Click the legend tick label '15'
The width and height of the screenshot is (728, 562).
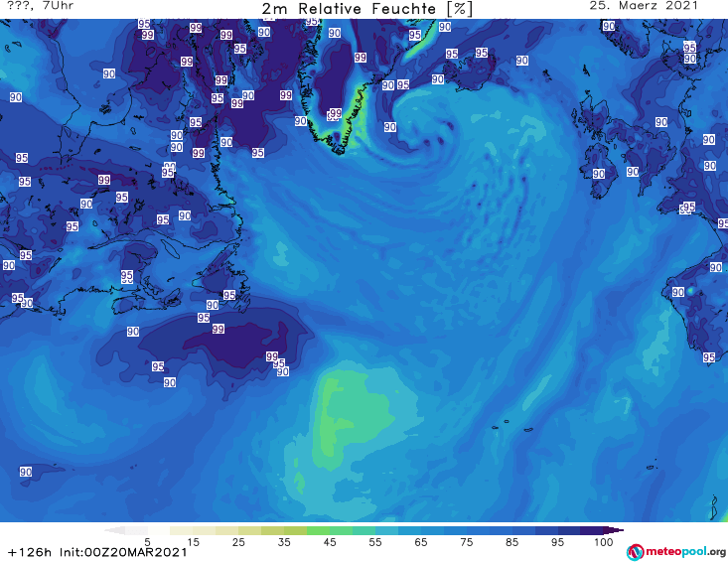(x=193, y=541)
